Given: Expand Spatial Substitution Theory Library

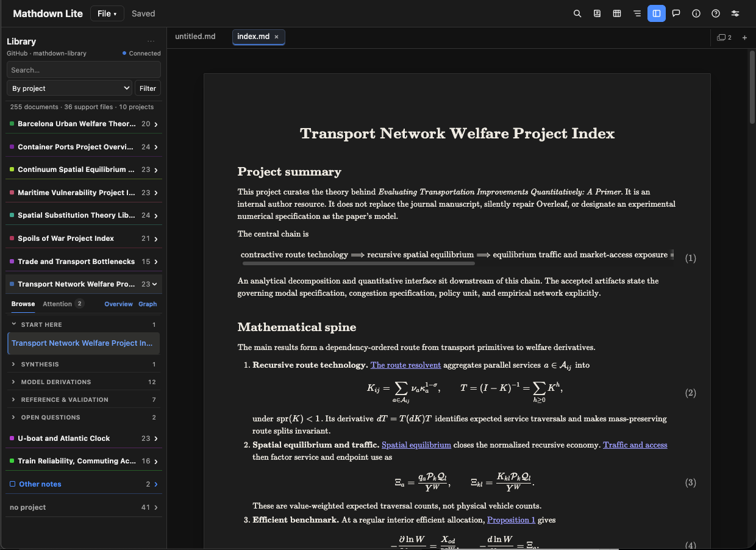Looking at the screenshot, I should [84, 215].
